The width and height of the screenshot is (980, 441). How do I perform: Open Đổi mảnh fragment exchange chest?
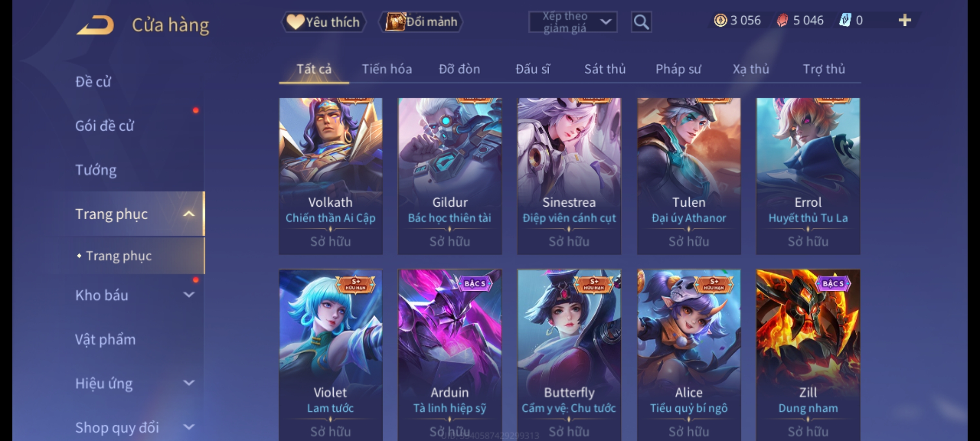[421, 22]
